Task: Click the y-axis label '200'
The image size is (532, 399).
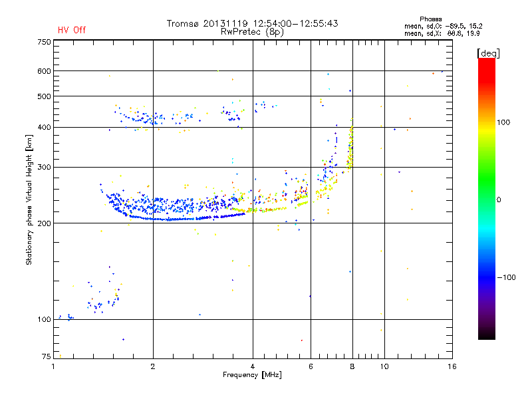Action: pos(44,223)
